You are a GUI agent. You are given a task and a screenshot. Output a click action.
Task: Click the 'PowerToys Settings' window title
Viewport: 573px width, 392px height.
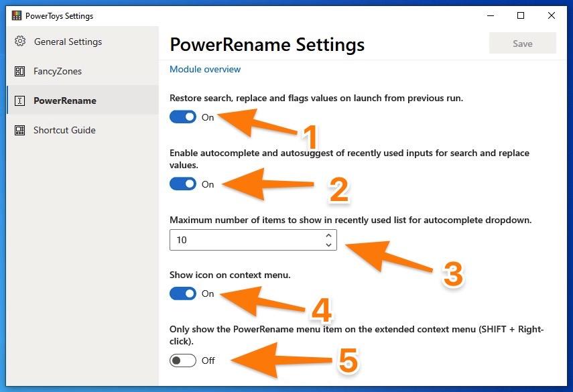[x=59, y=16]
